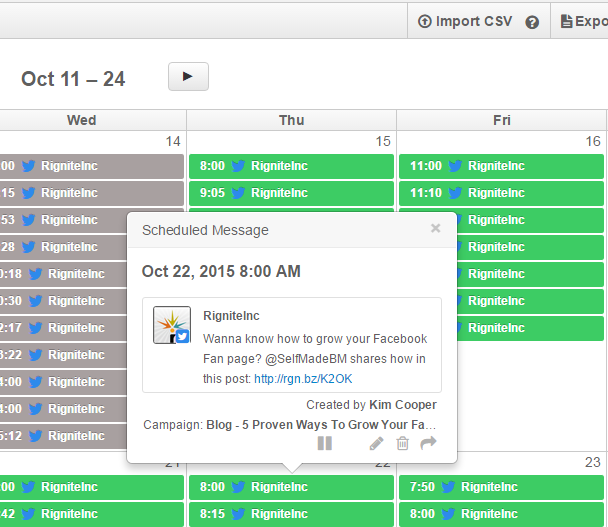Open Friday 23rd 7:50 RigniteInc post

(x=501, y=487)
